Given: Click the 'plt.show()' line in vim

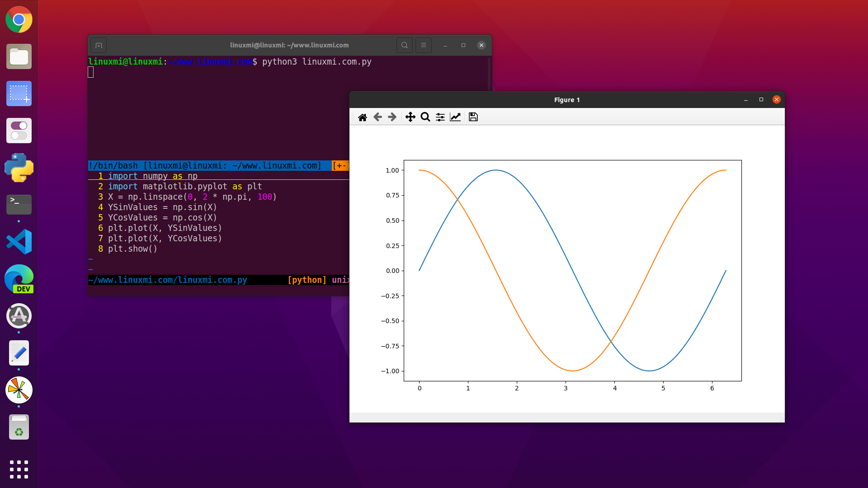Looking at the screenshot, I should click(132, 249).
